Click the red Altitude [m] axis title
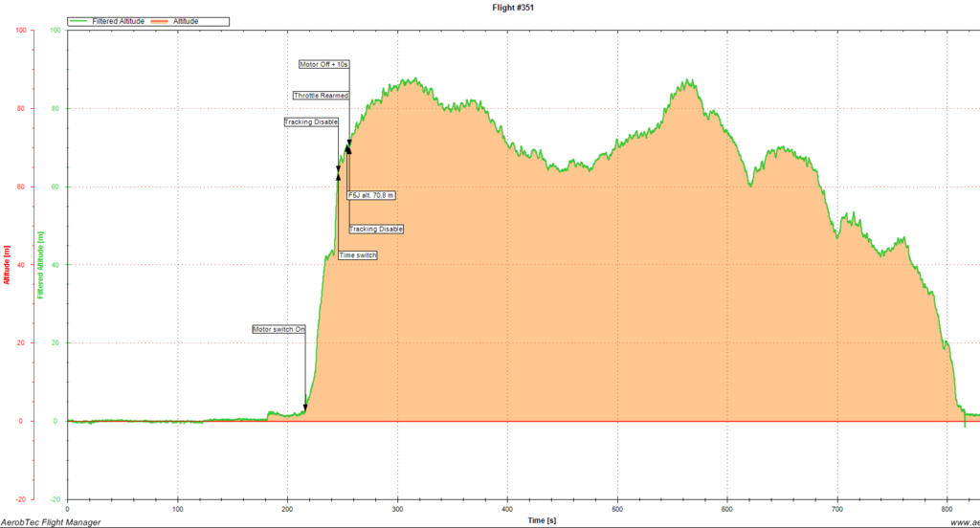980x528 pixels. [x=7, y=264]
